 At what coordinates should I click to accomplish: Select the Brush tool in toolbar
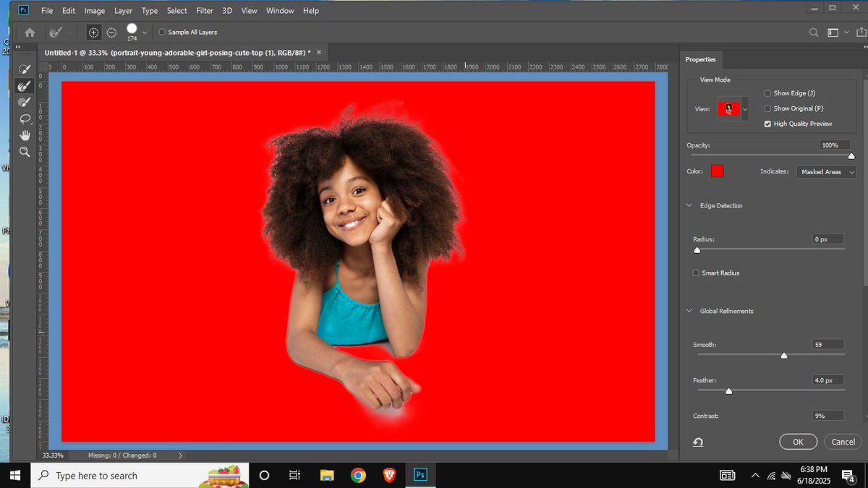click(x=25, y=102)
